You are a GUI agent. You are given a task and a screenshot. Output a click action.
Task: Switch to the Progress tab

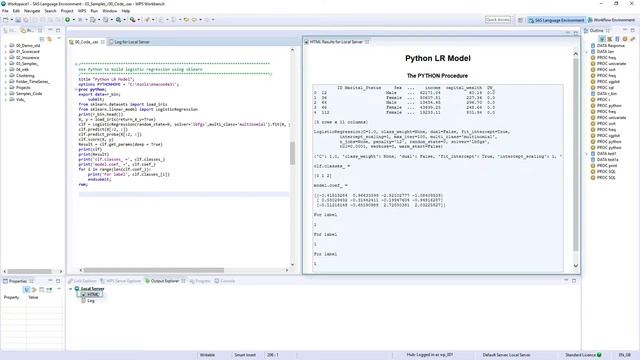tap(200, 281)
